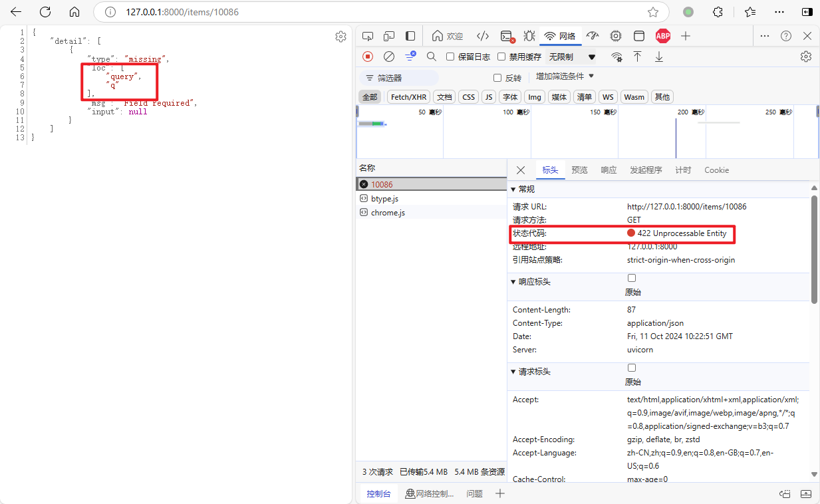Filter requests by Fetch/XHR
This screenshot has height=504, width=820.
pyautogui.click(x=408, y=97)
